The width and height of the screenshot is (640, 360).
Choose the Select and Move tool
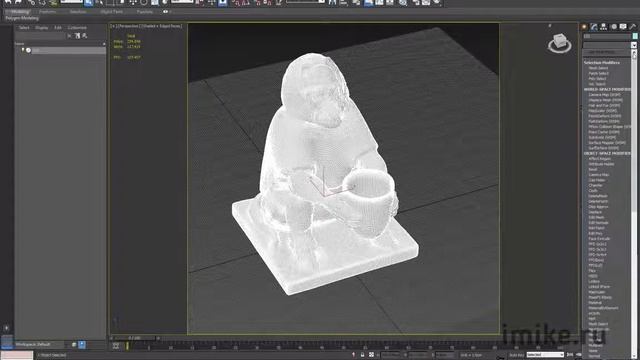[x=133, y=2]
